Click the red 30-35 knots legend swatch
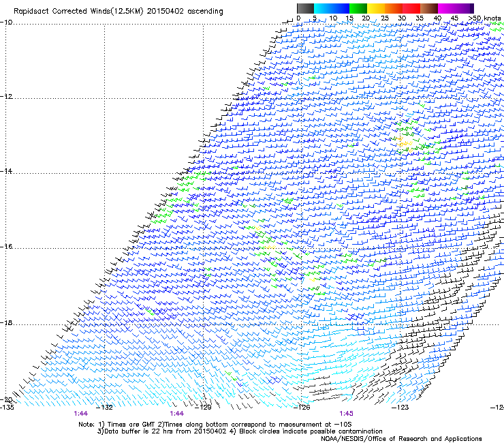Viewport: 504px width, 443px height. (x=411, y=8)
